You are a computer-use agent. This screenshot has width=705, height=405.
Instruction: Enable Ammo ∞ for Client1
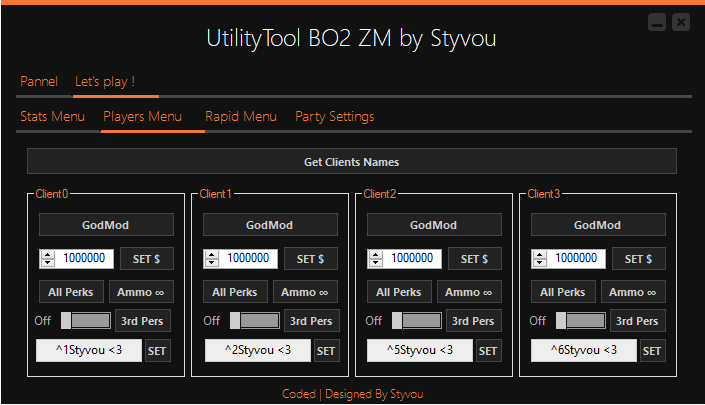click(x=305, y=292)
